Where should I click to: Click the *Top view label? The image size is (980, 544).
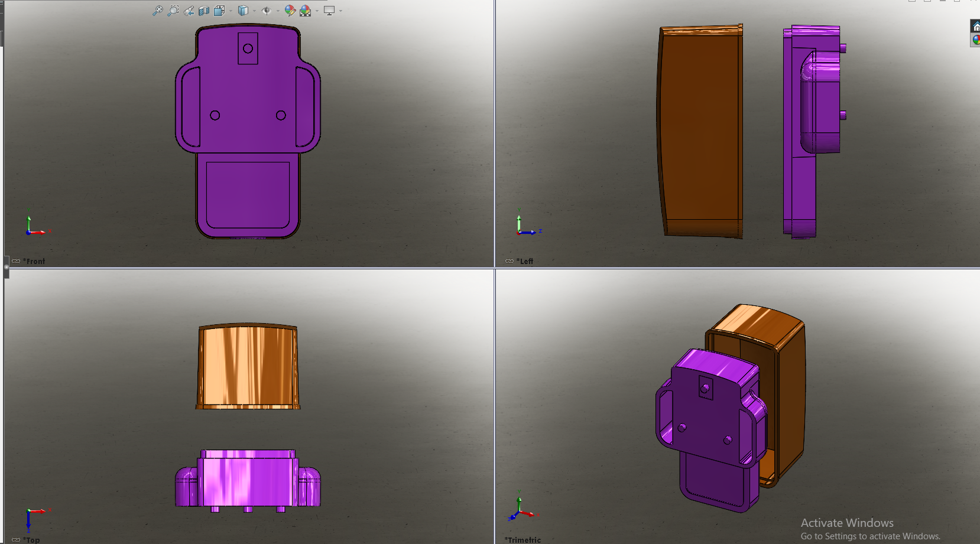(x=31, y=540)
